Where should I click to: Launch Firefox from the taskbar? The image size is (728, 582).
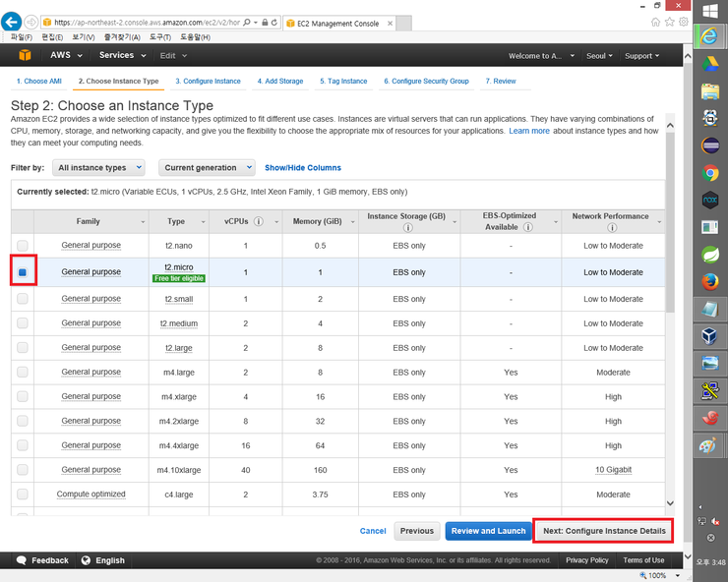click(710, 282)
